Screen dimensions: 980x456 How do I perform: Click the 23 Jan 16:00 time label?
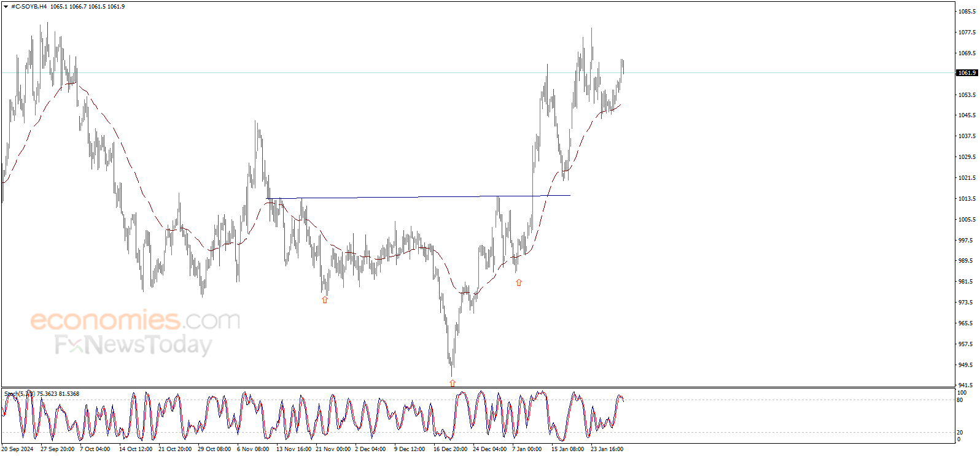pyautogui.click(x=607, y=449)
